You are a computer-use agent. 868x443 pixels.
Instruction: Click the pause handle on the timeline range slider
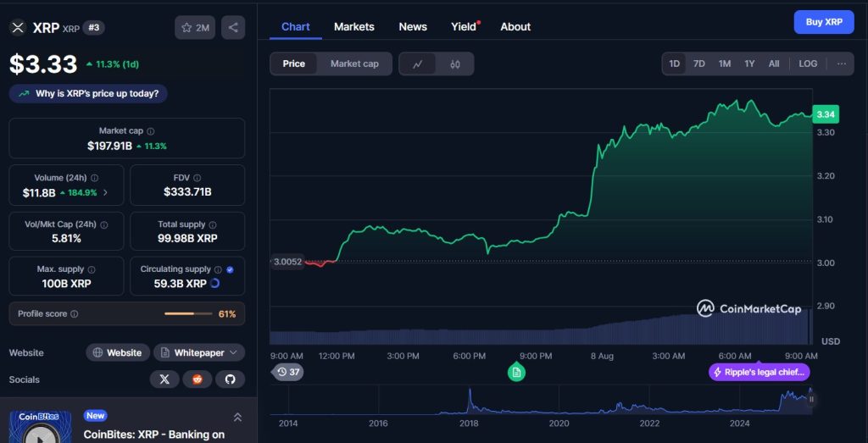coord(811,400)
